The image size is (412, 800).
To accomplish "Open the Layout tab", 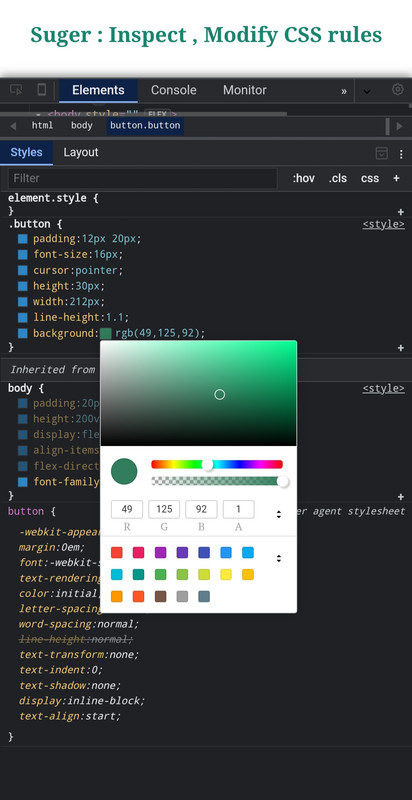I will (81, 153).
